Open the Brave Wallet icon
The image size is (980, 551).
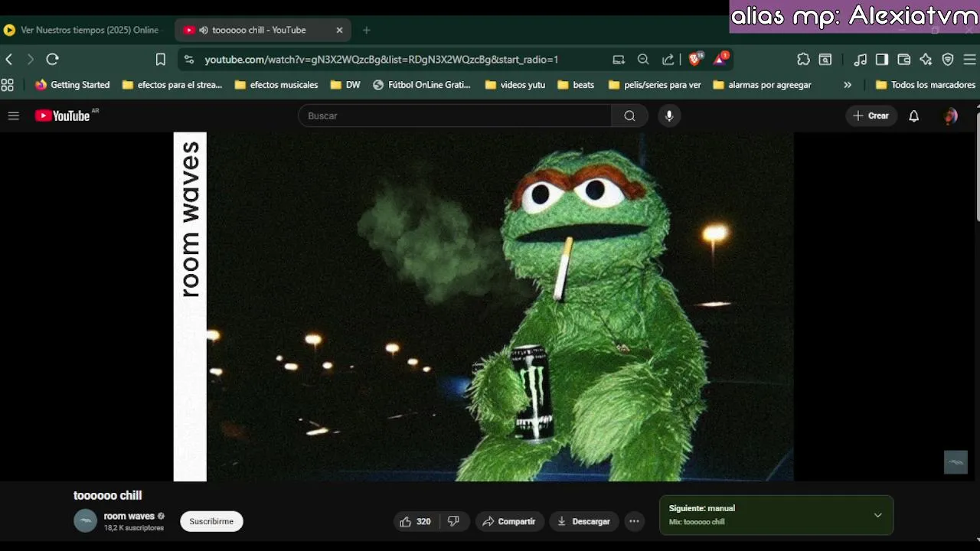point(904,59)
